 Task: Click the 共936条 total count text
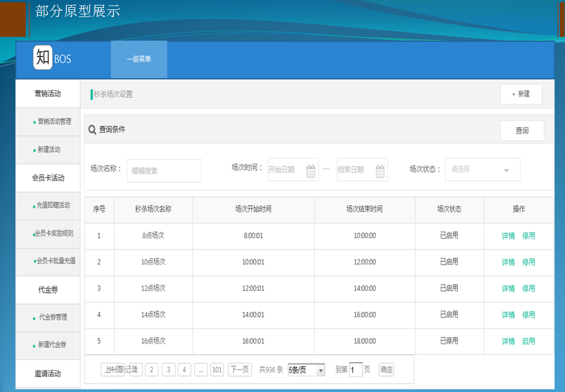click(271, 369)
